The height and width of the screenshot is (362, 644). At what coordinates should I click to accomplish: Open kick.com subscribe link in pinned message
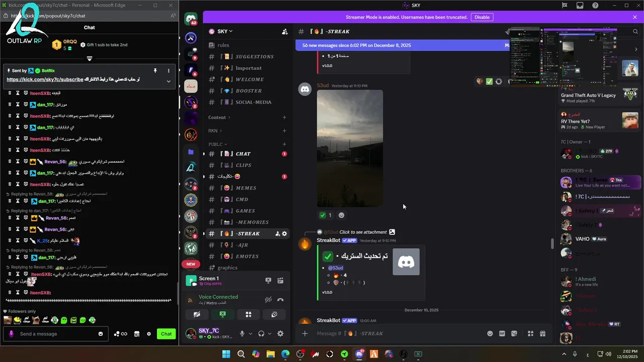tap(45, 79)
